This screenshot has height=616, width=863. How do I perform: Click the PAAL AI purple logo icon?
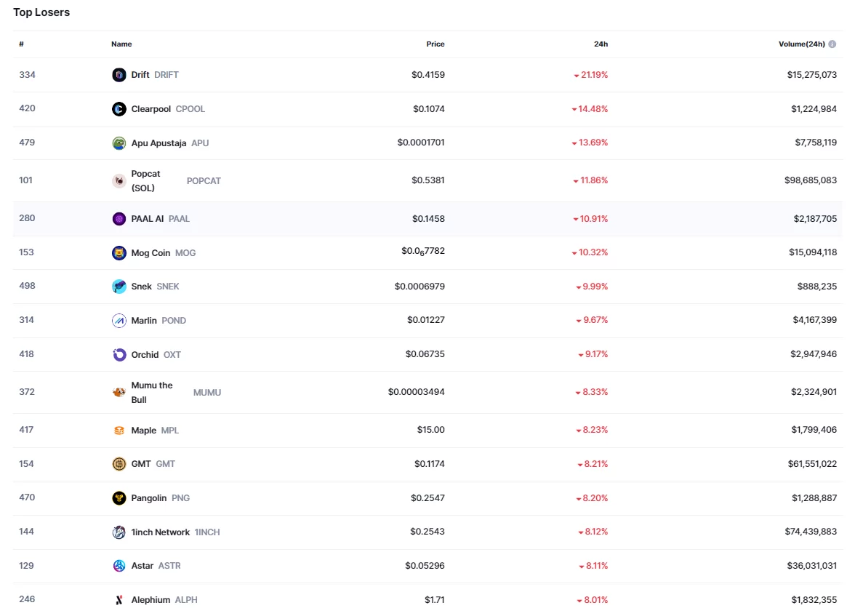pyautogui.click(x=119, y=219)
